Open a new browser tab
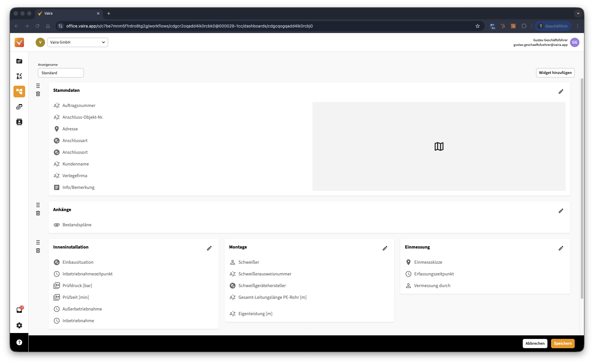 109,13
